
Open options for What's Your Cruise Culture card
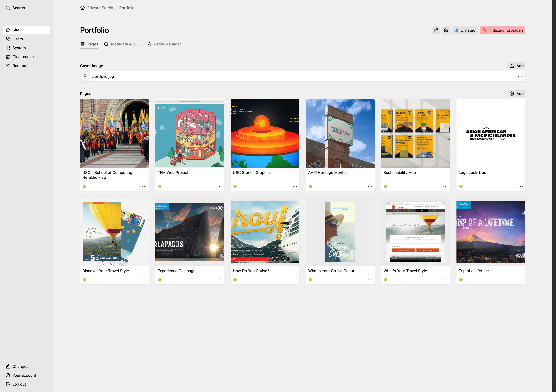tap(370, 280)
